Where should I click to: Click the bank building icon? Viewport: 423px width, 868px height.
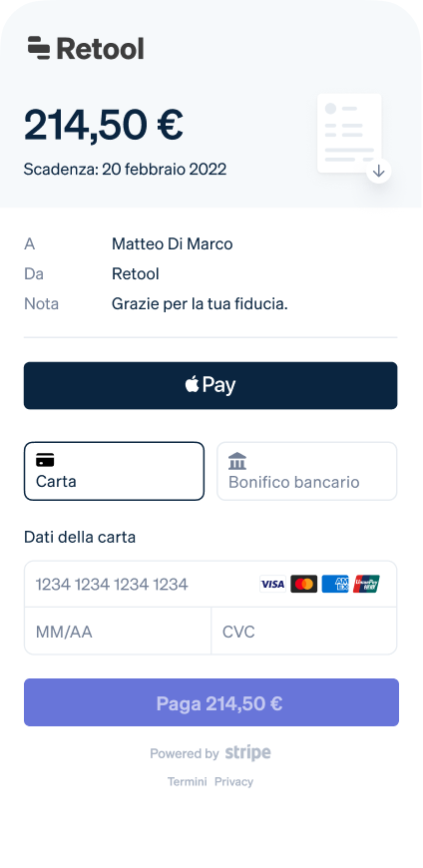(x=237, y=461)
